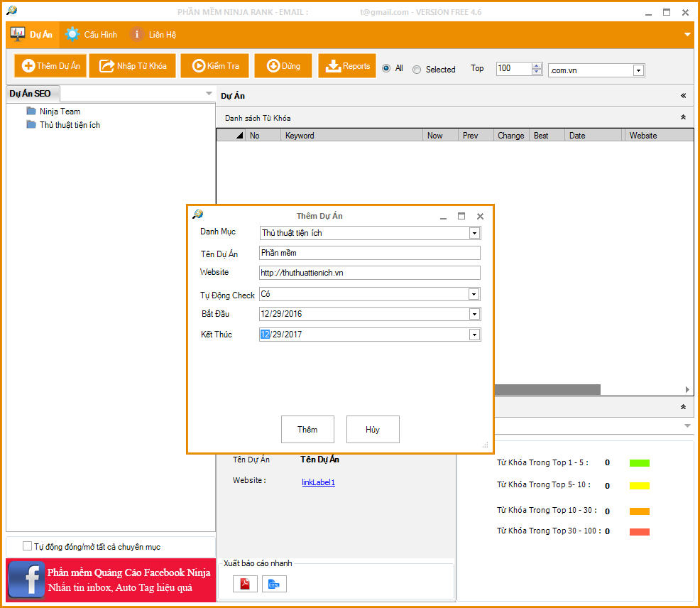Export quick report as PDF icon
The height and width of the screenshot is (608, 700).
click(245, 584)
